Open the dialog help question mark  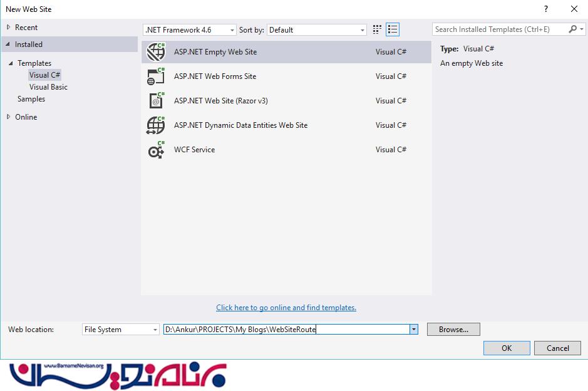[546, 9]
